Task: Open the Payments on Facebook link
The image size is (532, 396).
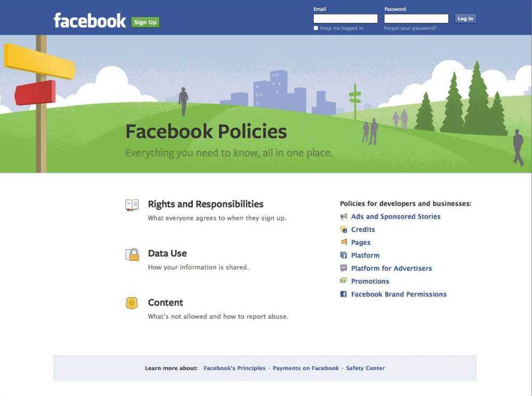Action: (x=305, y=368)
